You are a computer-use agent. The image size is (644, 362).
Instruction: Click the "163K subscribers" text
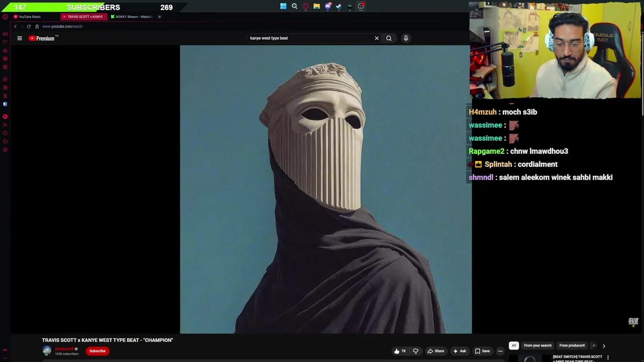[x=66, y=354]
